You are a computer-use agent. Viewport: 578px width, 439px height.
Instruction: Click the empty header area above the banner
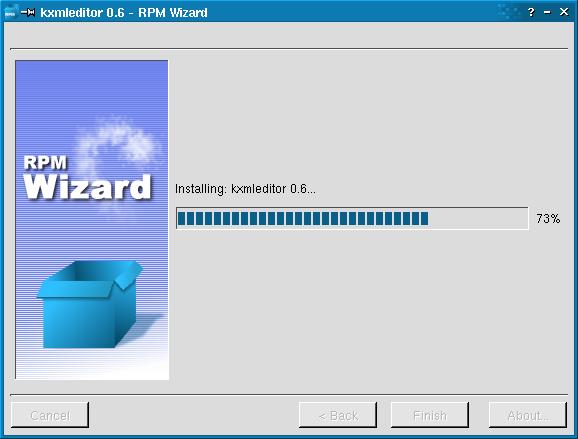[x=289, y=36]
